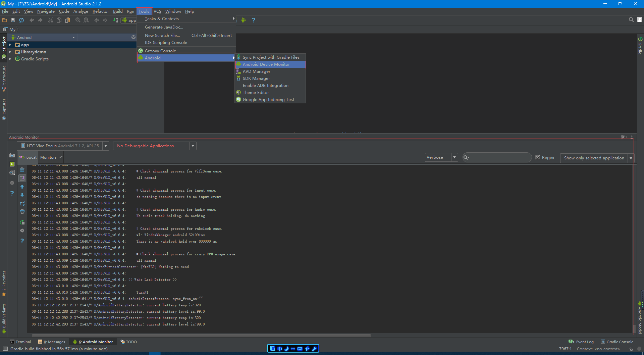Configure logcat header with the gear icon
The height and width of the screenshot is (355, 644).
[22, 231]
